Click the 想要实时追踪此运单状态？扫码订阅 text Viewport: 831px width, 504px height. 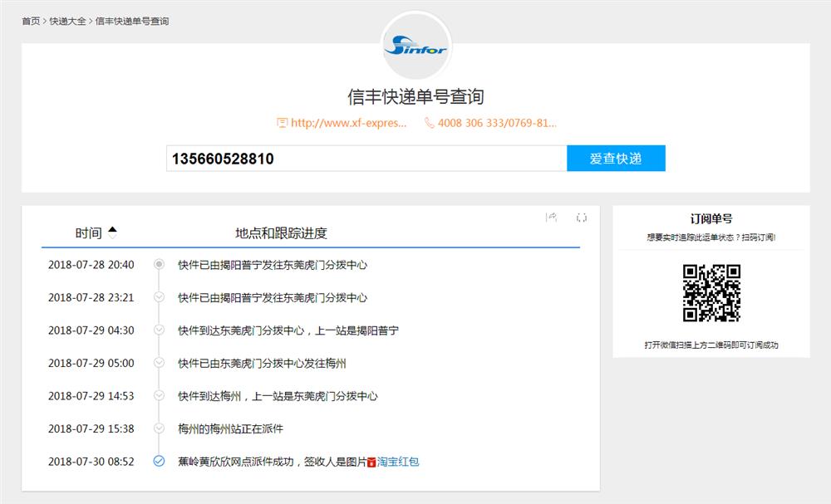(x=711, y=237)
